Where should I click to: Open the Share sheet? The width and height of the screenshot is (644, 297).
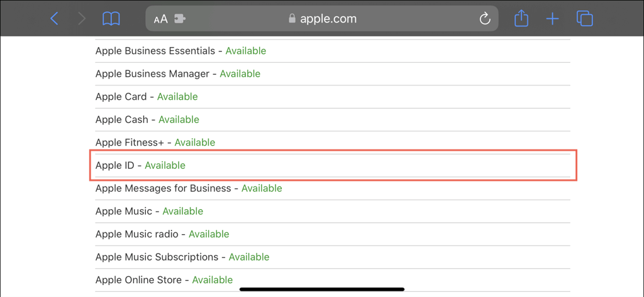click(x=521, y=19)
